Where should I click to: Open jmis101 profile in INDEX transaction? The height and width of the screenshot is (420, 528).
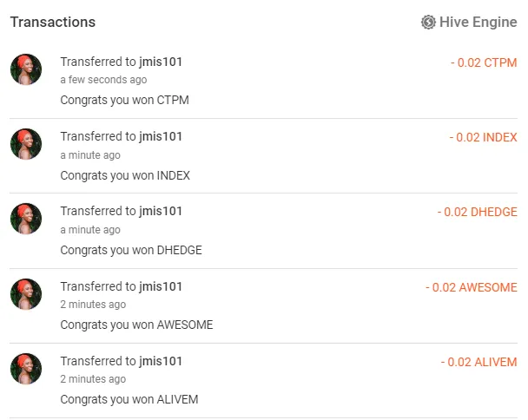tap(161, 136)
